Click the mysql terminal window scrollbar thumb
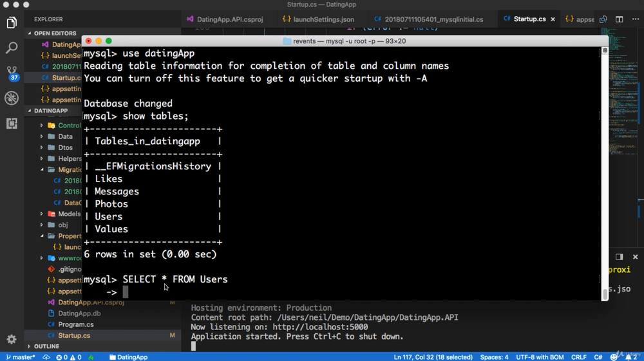The image size is (644, 361). [605, 295]
